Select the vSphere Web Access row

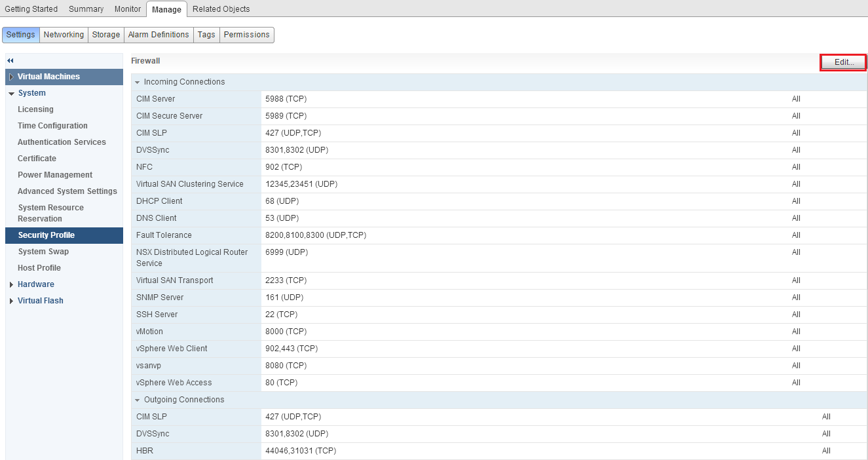pos(499,383)
